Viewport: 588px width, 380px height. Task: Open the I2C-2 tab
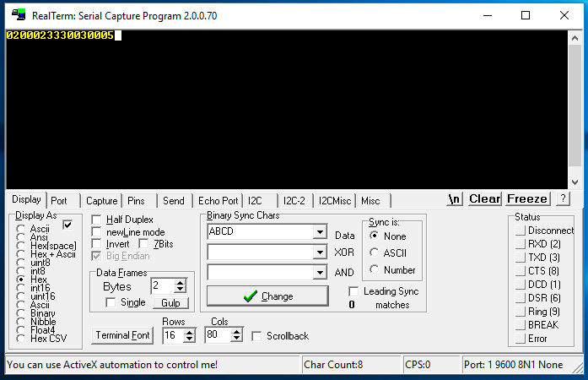[294, 201]
